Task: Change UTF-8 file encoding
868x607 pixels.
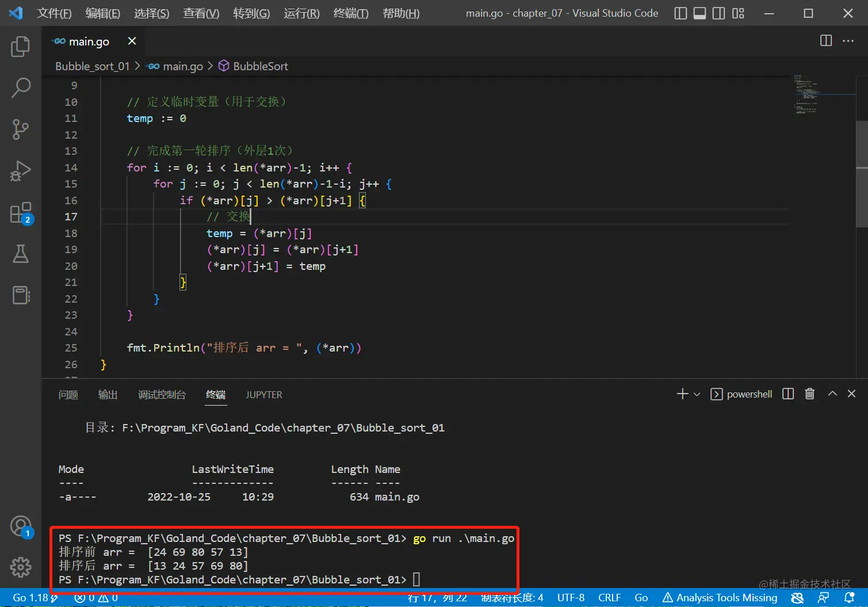Action: coord(571,598)
